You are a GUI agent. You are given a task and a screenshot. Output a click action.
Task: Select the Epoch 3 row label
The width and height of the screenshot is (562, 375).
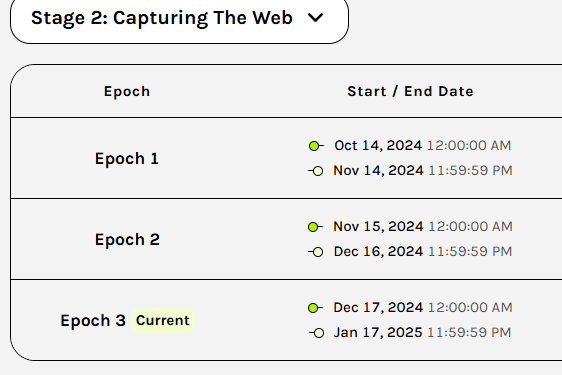[x=93, y=321]
